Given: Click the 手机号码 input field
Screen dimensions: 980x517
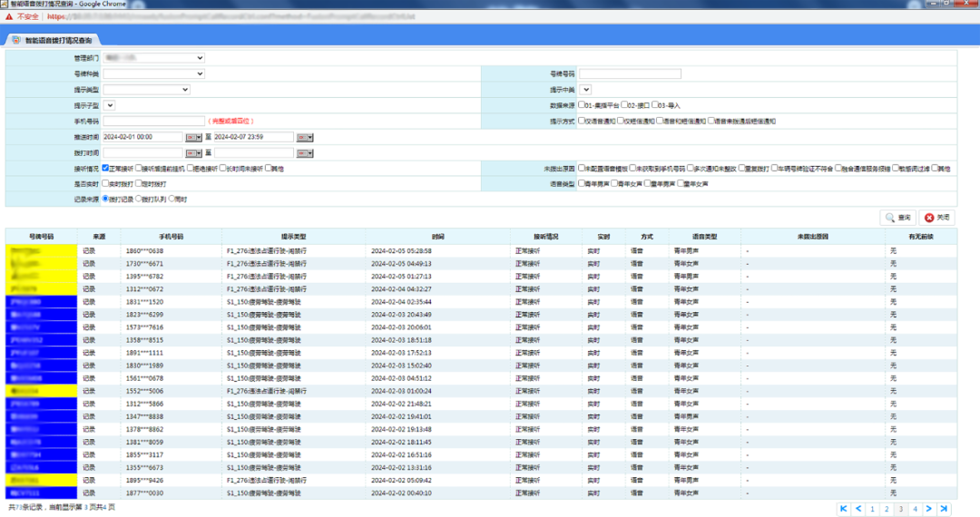Looking at the screenshot, I should click(153, 121).
